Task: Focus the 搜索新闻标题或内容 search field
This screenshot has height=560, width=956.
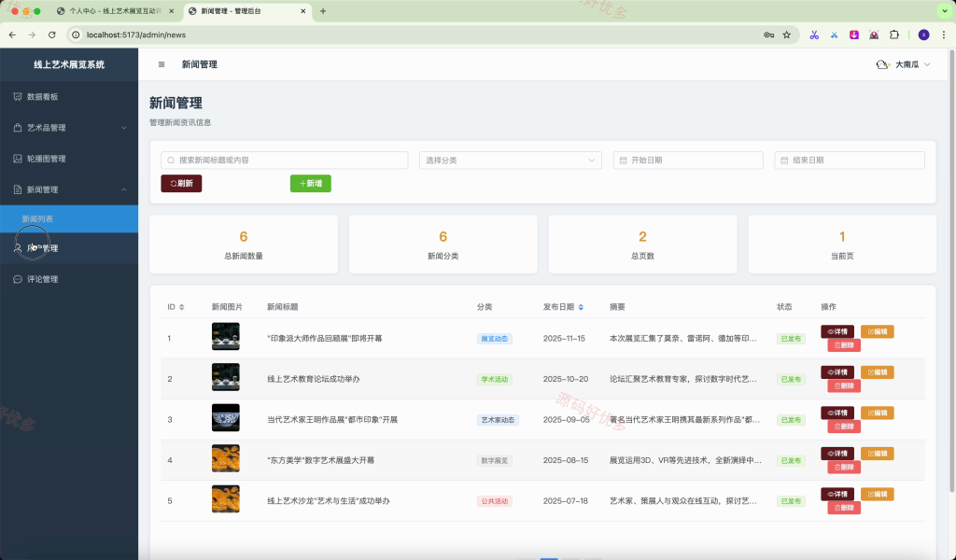Action: click(284, 161)
